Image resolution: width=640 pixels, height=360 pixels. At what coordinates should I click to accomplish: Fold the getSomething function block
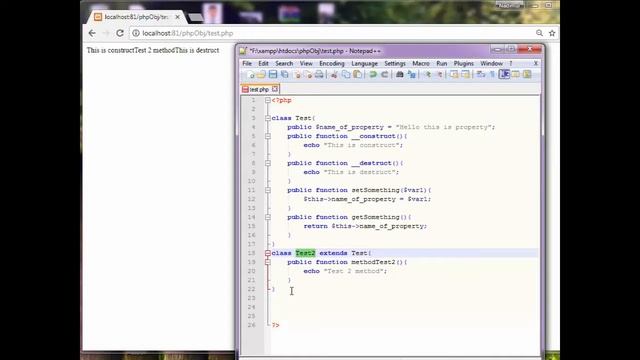pyautogui.click(x=268, y=217)
